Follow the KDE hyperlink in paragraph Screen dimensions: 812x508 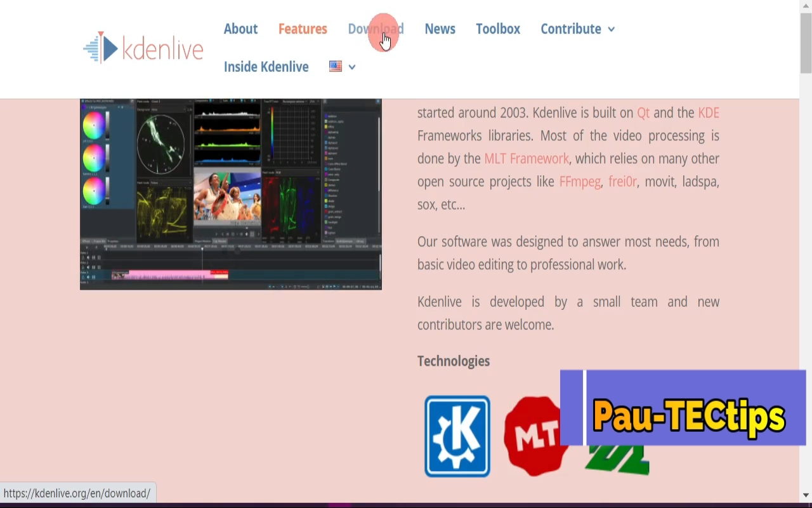point(709,112)
